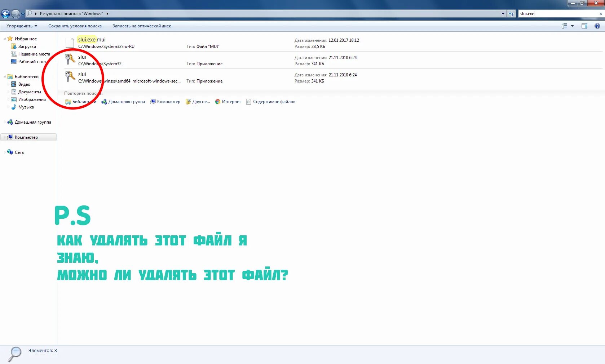Click the blank file icon of slui.exe.mui

(x=70, y=42)
